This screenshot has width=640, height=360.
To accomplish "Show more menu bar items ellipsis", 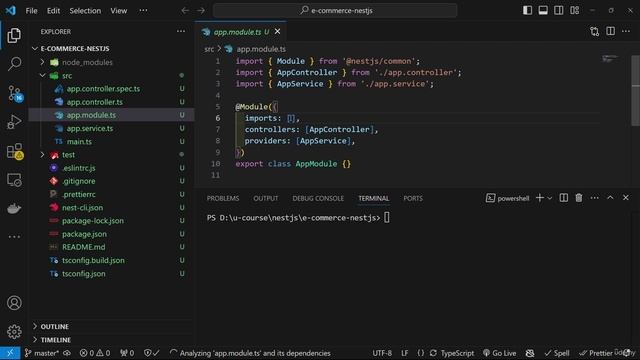I will click(x=143, y=10).
